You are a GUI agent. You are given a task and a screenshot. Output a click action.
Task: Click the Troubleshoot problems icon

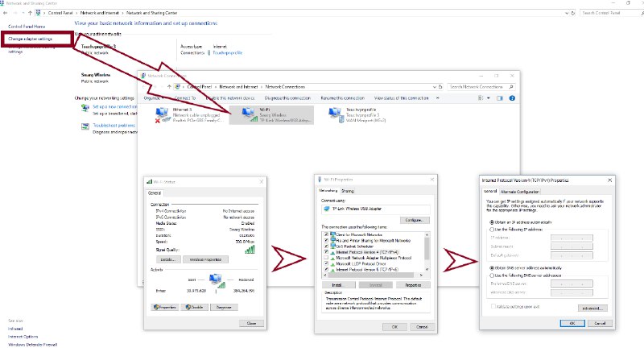point(87,126)
